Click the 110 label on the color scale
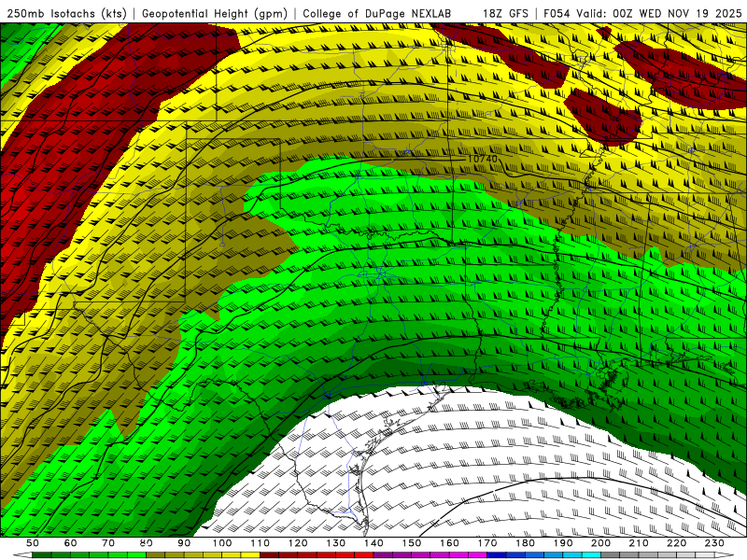Screen dimensions: 747x560 tap(261, 543)
